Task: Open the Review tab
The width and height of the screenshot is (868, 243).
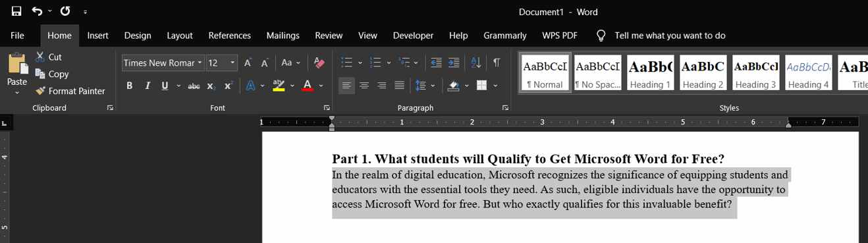Action: pos(329,36)
